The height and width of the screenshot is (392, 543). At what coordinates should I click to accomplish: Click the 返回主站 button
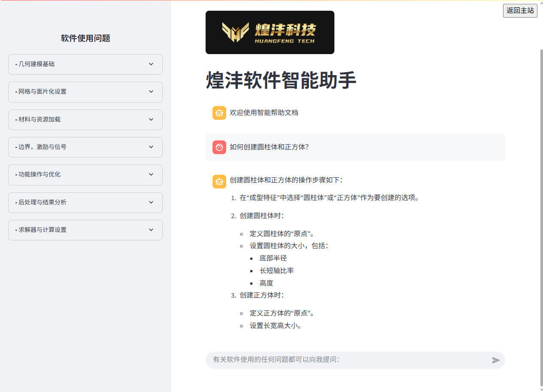pyautogui.click(x=520, y=11)
